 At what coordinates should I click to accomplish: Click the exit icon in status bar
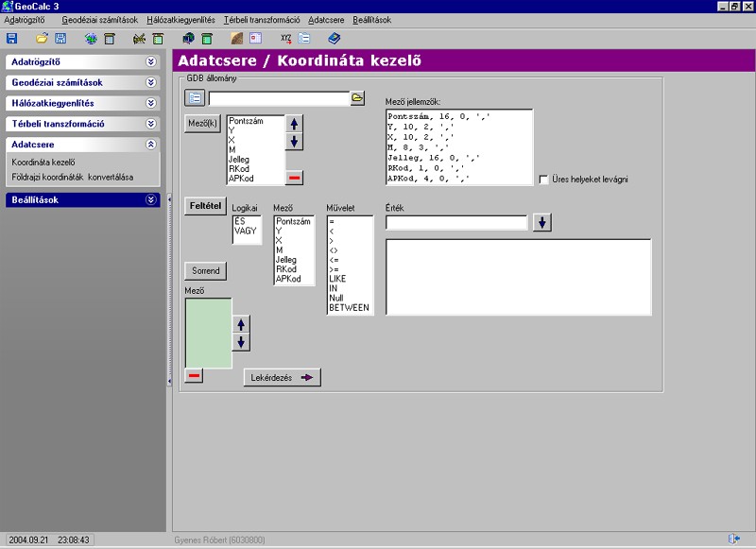[x=734, y=539]
